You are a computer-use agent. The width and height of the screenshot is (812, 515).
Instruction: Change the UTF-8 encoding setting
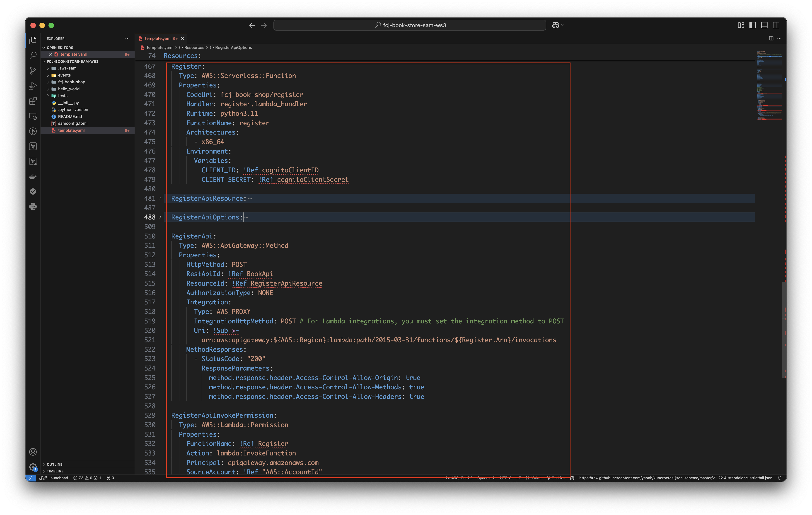(505, 478)
